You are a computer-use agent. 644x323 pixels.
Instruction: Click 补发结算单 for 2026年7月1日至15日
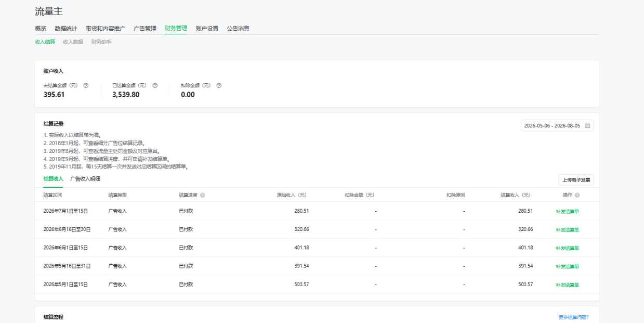click(x=567, y=211)
